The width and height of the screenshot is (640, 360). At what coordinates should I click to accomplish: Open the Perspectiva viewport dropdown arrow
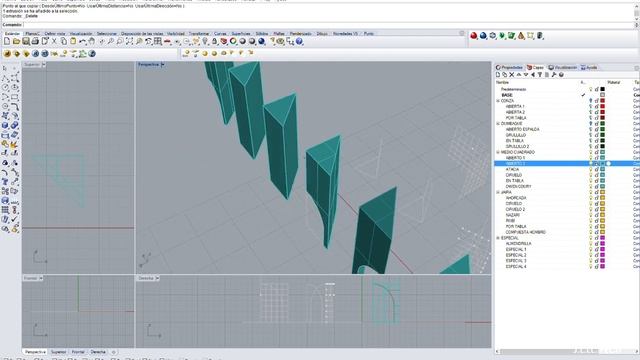(162, 64)
